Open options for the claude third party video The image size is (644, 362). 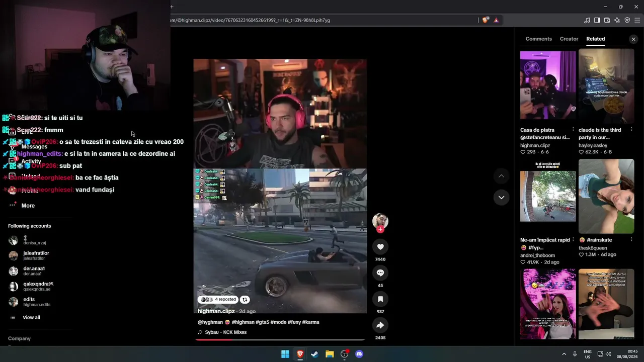631,130
